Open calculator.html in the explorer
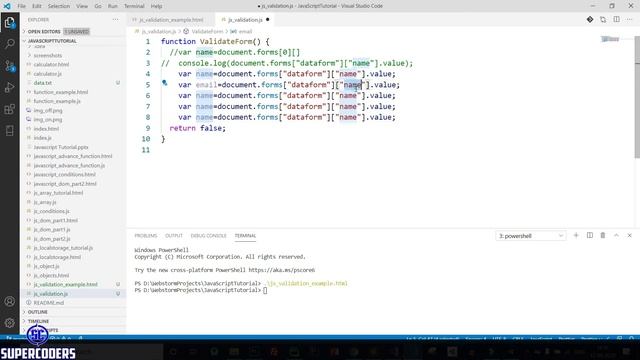The height and width of the screenshot is (360, 640). (51, 64)
